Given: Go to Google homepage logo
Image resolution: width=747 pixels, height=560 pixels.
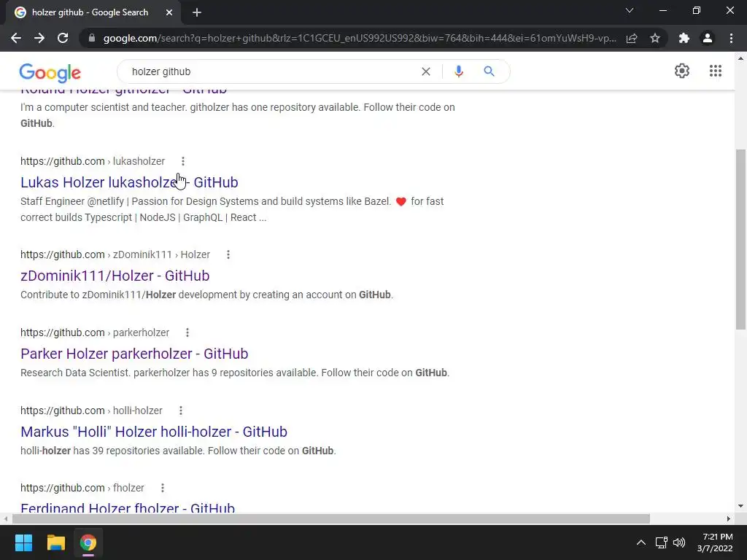Looking at the screenshot, I should (50, 72).
